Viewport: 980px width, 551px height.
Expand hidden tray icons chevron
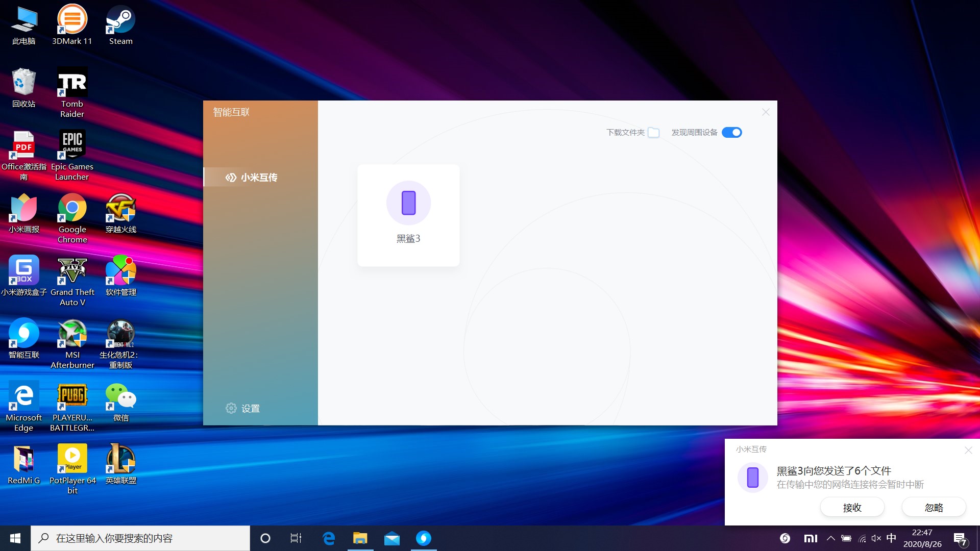[x=831, y=538]
